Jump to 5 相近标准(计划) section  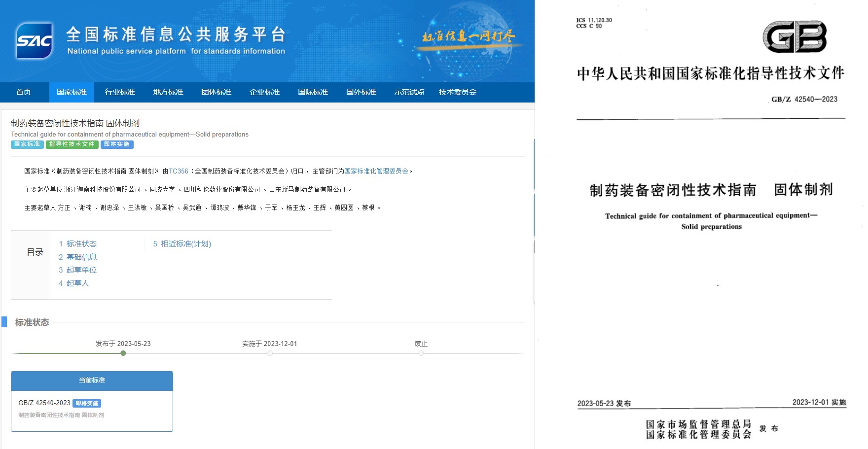click(x=182, y=244)
